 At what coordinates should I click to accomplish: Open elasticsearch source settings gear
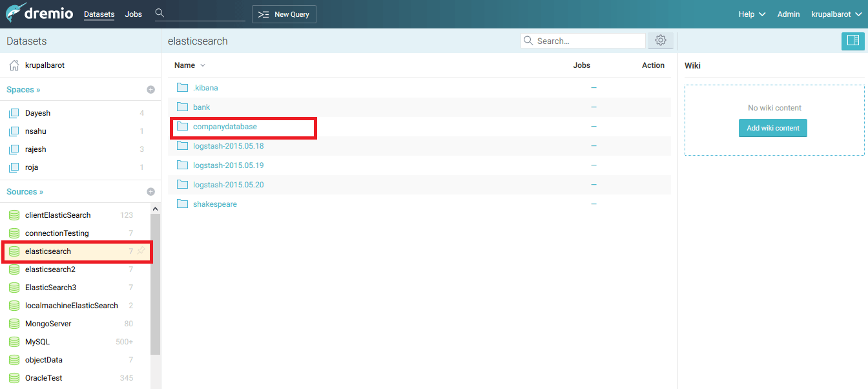(x=661, y=41)
